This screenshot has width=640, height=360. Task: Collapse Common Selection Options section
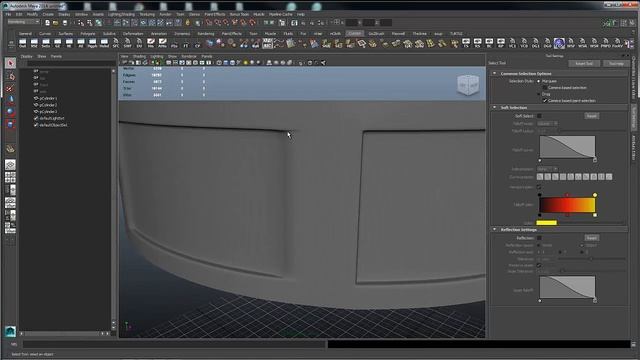click(495, 73)
